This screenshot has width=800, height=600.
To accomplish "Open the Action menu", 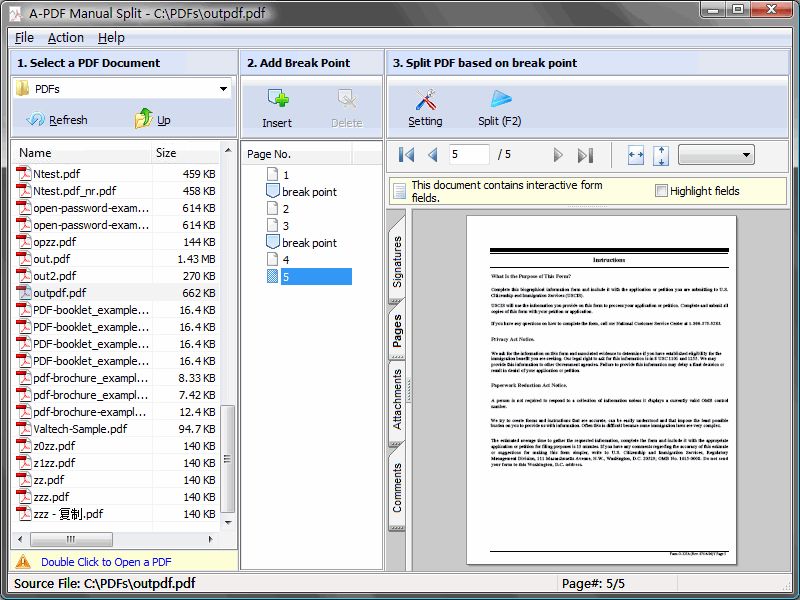I will [x=66, y=37].
